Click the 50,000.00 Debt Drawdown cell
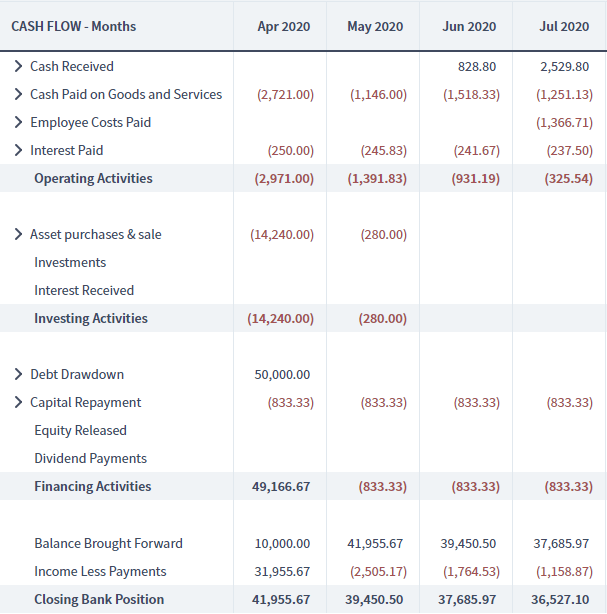Viewport: 607px width, 614px height. (283, 374)
